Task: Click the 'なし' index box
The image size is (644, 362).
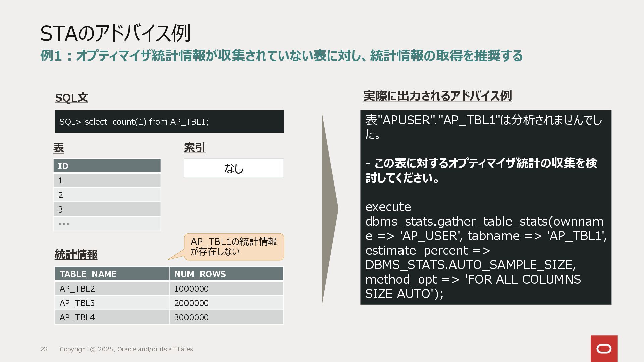Action: point(233,168)
